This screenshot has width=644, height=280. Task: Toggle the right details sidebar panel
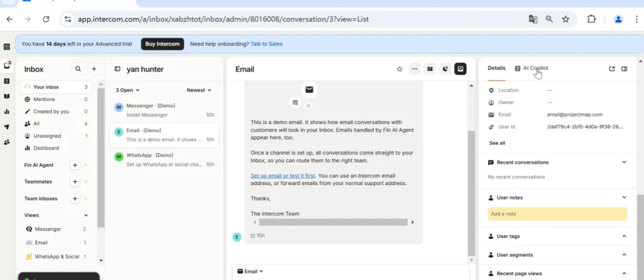click(624, 69)
